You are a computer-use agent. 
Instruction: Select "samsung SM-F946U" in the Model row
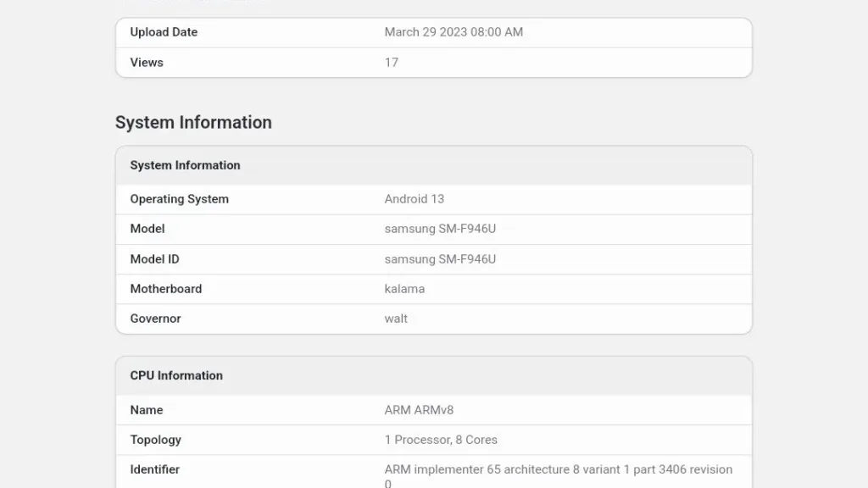coord(440,229)
